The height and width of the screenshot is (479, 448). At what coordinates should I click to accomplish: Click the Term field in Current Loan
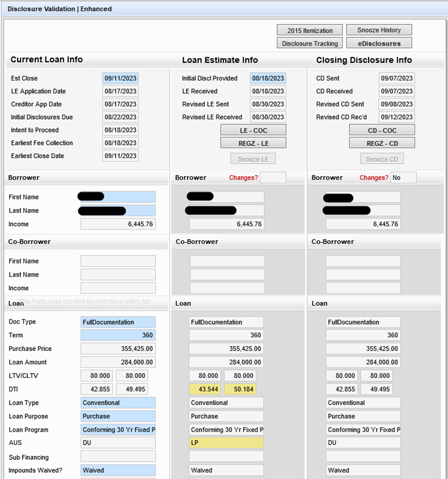(118, 335)
